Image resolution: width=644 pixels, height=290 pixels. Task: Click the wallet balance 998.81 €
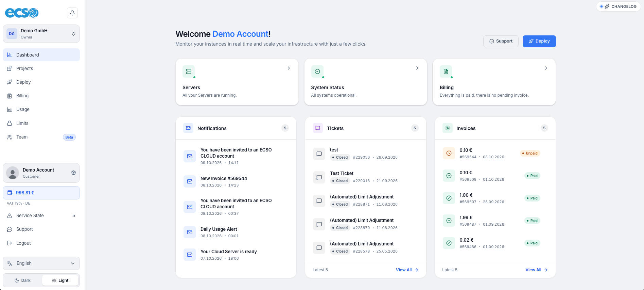pyautogui.click(x=41, y=193)
